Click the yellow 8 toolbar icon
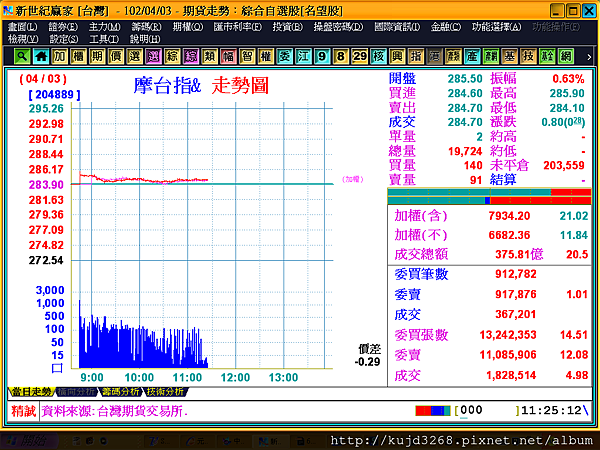The height and width of the screenshot is (450, 600). 341,57
